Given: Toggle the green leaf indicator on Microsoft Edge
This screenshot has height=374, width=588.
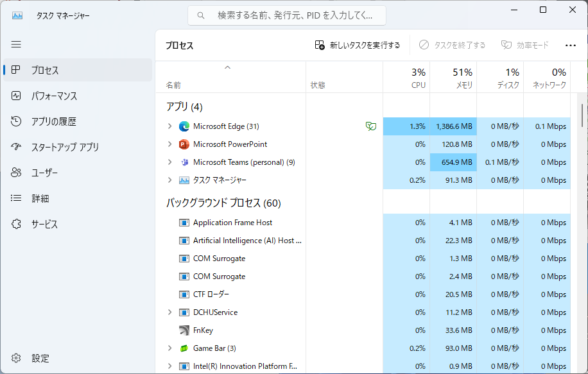Looking at the screenshot, I should 370,126.
